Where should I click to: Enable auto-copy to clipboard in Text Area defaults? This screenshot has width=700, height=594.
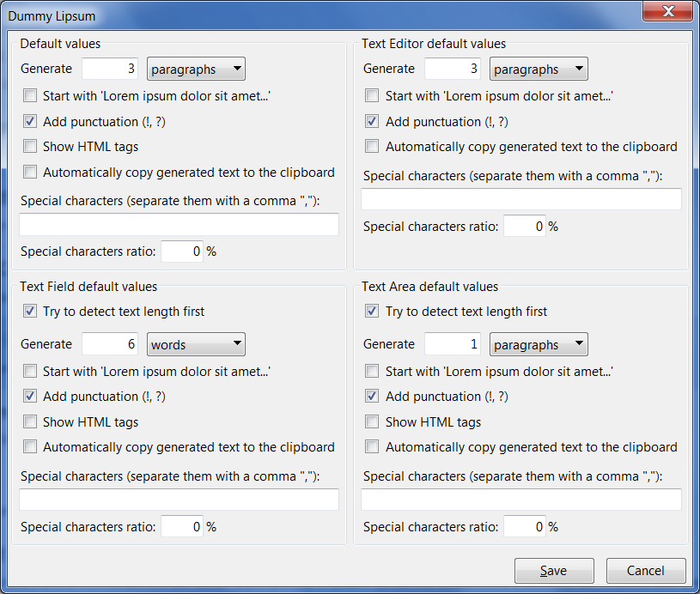[x=373, y=447]
